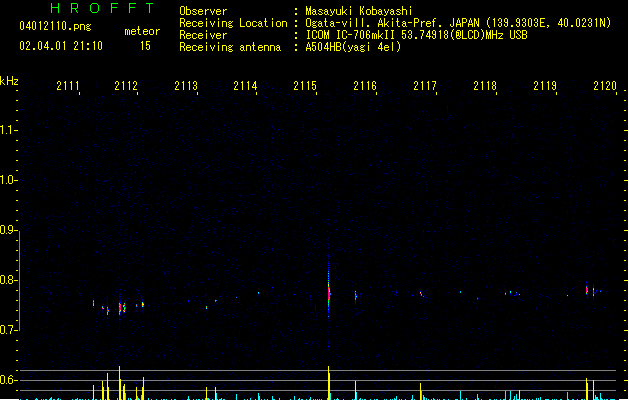Click frequency axis label 0.9
The width and height of the screenshot is (629, 400).
[7, 230]
